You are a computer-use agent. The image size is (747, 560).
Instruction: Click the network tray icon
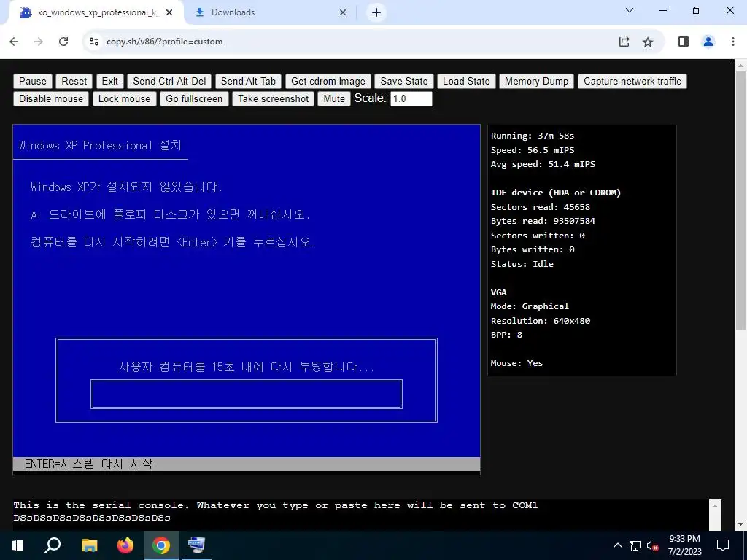coord(635,545)
